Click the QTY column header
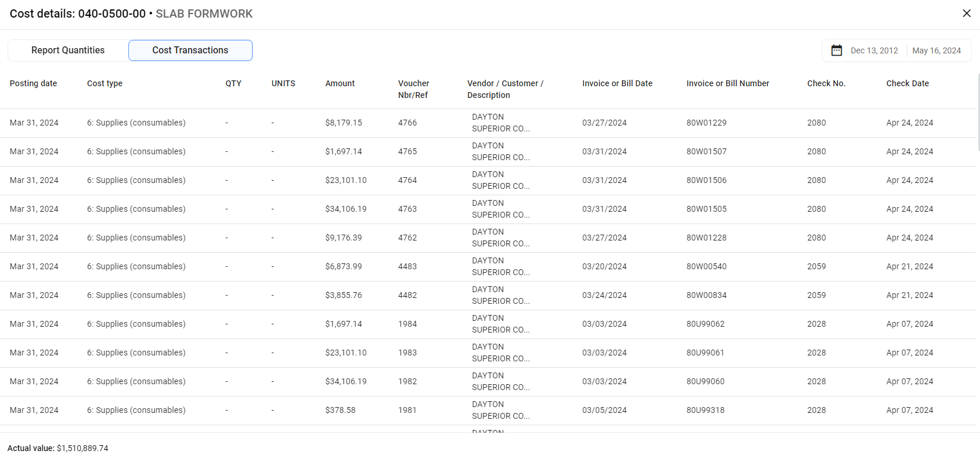 233,83
